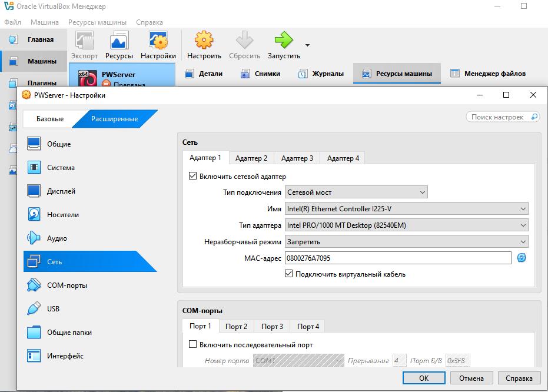
Task: Open the Тип подключения dropdown
Action: coord(356,192)
